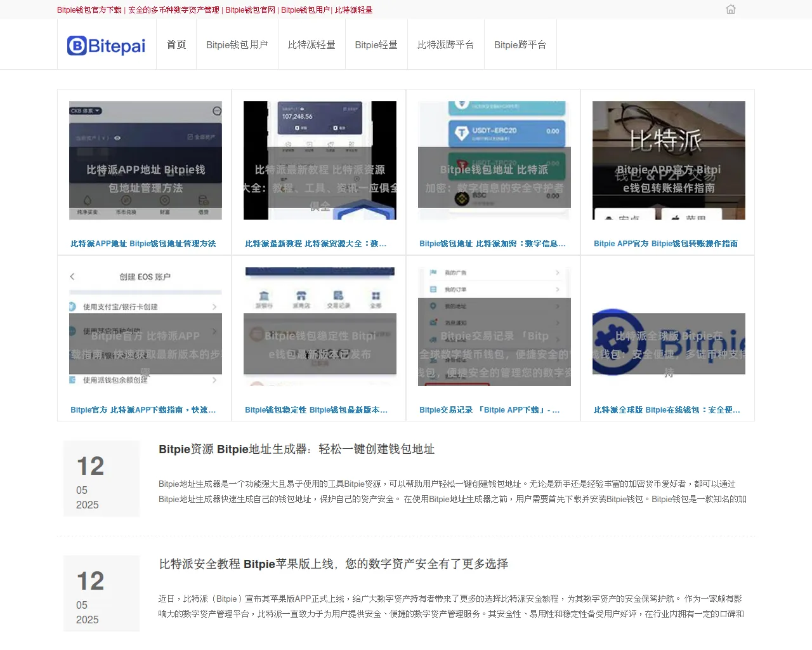
Task: Open thumbnail for Bitpie APP官方 转账操作指南
Action: 669,160
